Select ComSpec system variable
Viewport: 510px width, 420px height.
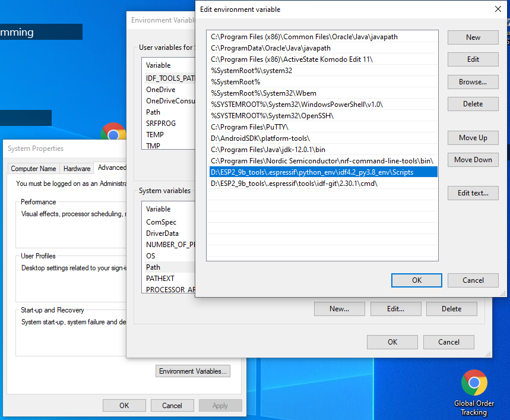pos(169,222)
